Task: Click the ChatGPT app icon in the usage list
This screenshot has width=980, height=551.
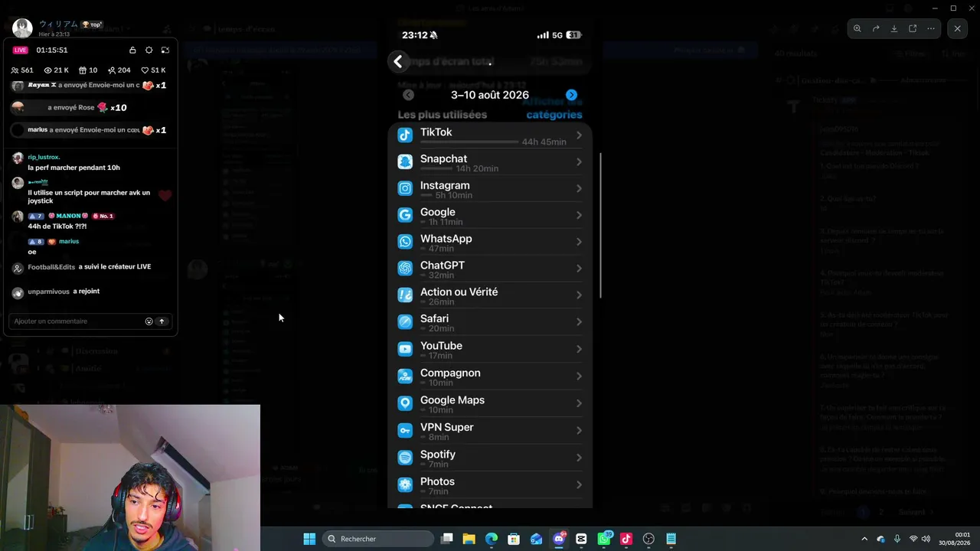Action: coord(405,268)
